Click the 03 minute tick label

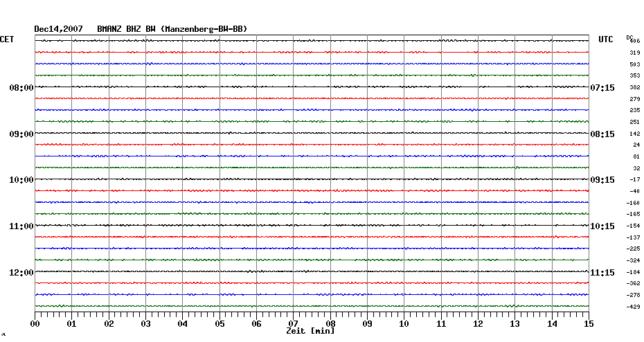click(146, 324)
